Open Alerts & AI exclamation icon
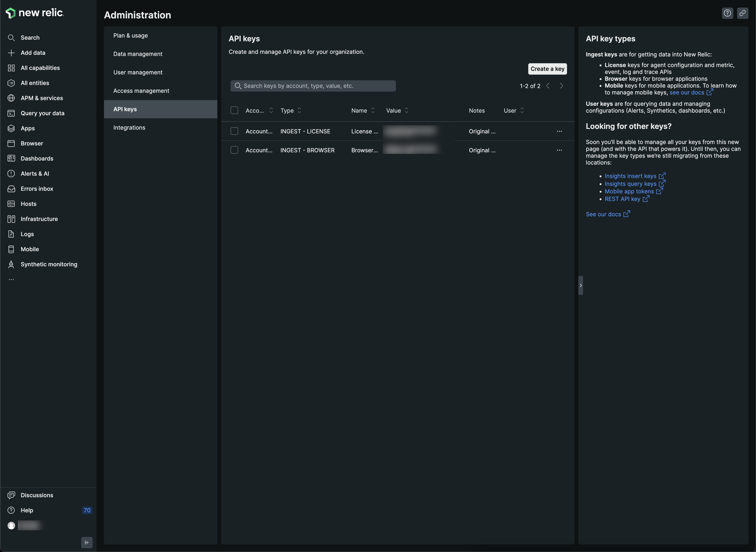The width and height of the screenshot is (756, 552). point(11,174)
